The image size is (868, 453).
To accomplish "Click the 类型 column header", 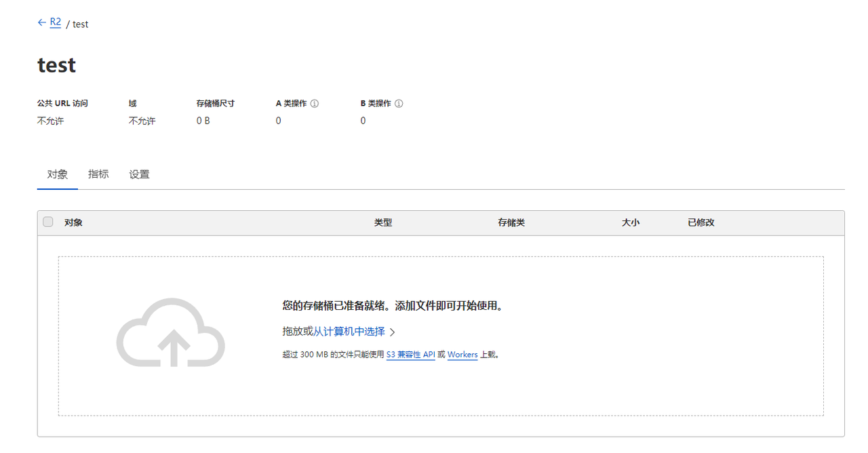I will [383, 222].
